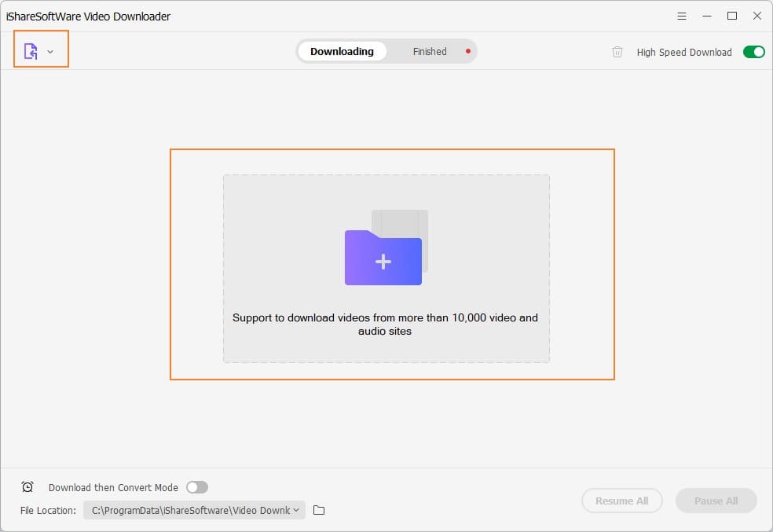Viewport: 773px width, 532px height.
Task: Open the download folder via folder icon
Action: tap(318, 510)
